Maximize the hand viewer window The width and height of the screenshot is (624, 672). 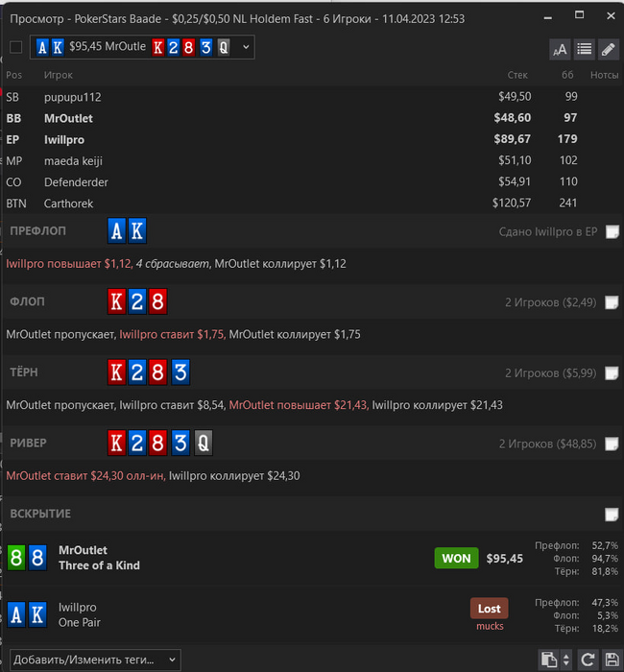pyautogui.click(x=579, y=15)
